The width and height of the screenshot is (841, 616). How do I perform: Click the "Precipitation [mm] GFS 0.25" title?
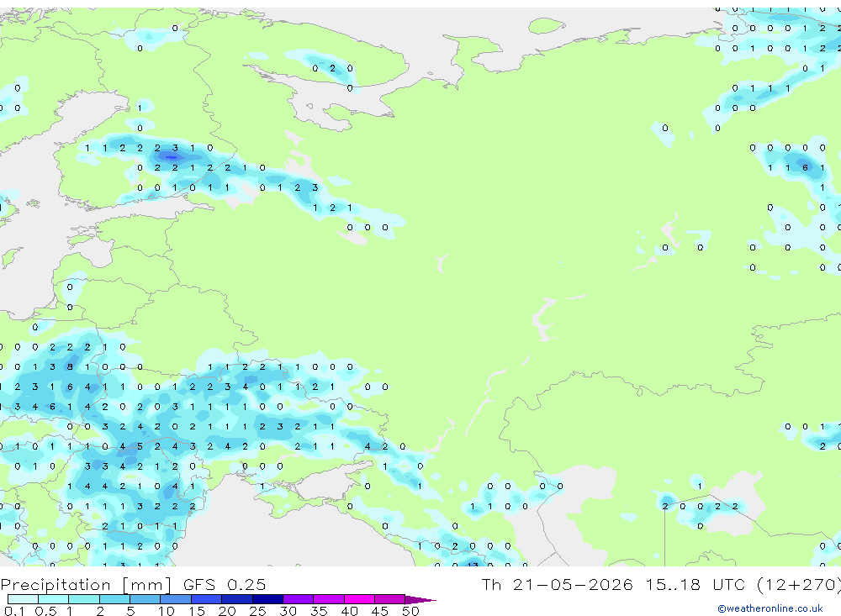pyautogui.click(x=133, y=584)
